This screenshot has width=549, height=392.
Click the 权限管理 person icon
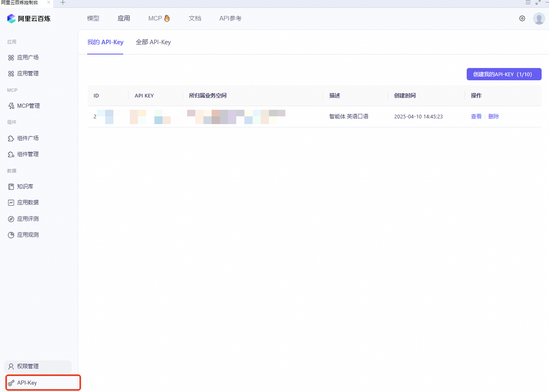11,367
